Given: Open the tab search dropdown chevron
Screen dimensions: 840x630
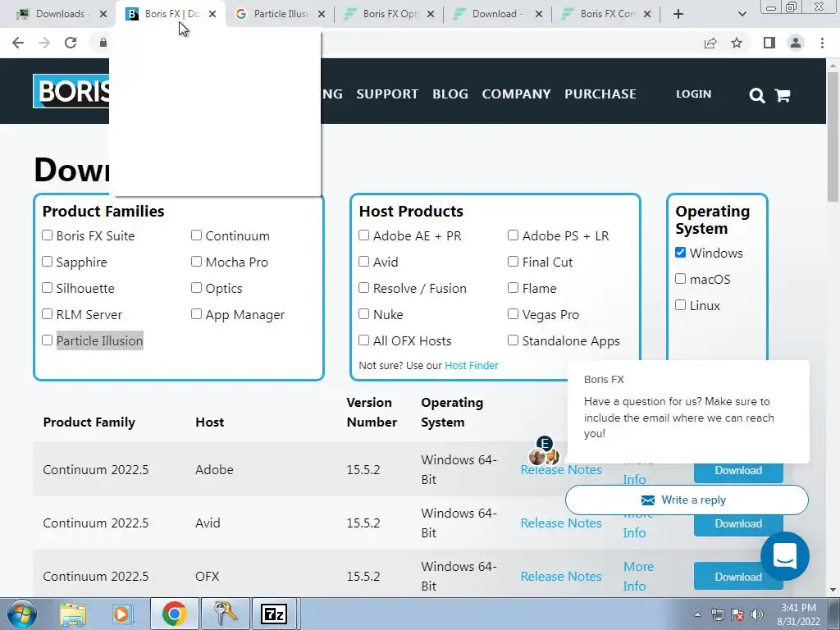Looking at the screenshot, I should click(742, 14).
